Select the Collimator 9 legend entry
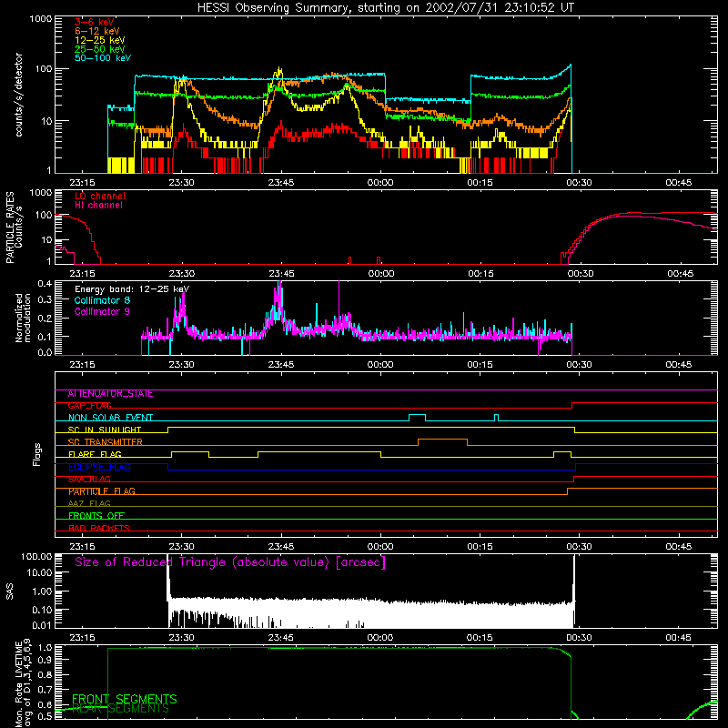Image resolution: width=728 pixels, height=728 pixels. click(102, 311)
